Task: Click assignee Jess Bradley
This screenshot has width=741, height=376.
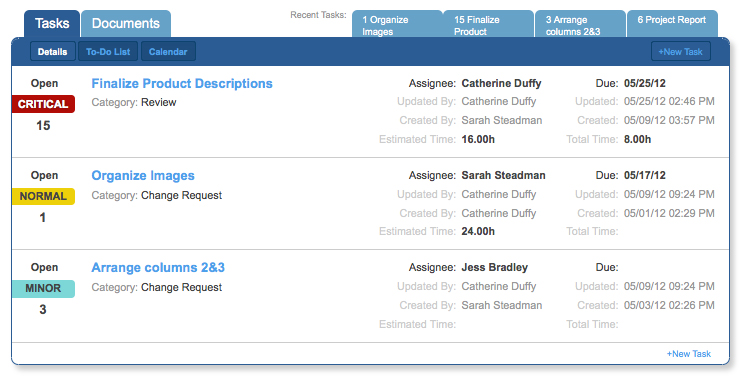Action: [494, 267]
